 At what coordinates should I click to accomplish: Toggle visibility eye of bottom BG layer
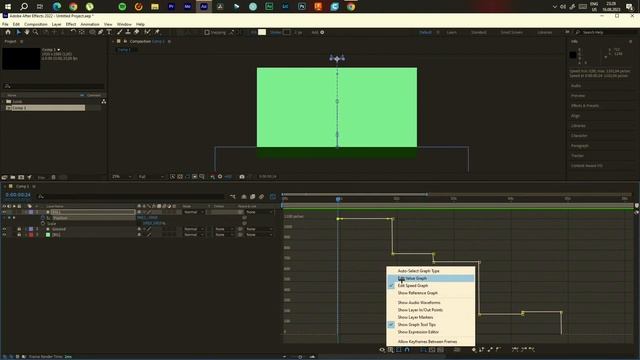pyautogui.click(x=4, y=235)
